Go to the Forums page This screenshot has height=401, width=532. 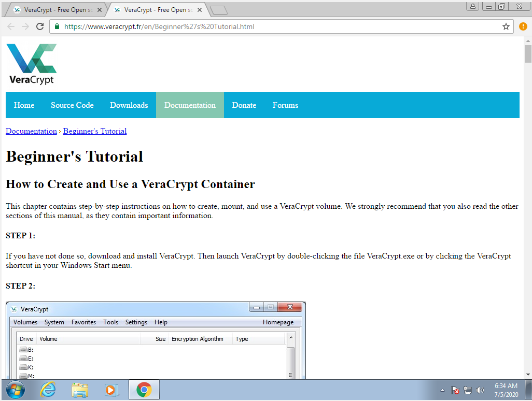285,105
